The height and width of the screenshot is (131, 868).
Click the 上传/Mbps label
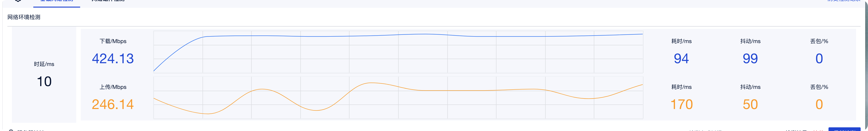[113, 87]
